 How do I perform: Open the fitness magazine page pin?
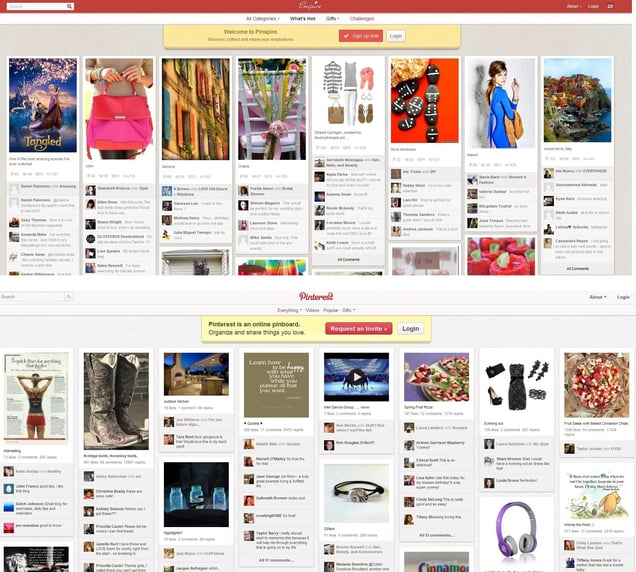(36, 398)
